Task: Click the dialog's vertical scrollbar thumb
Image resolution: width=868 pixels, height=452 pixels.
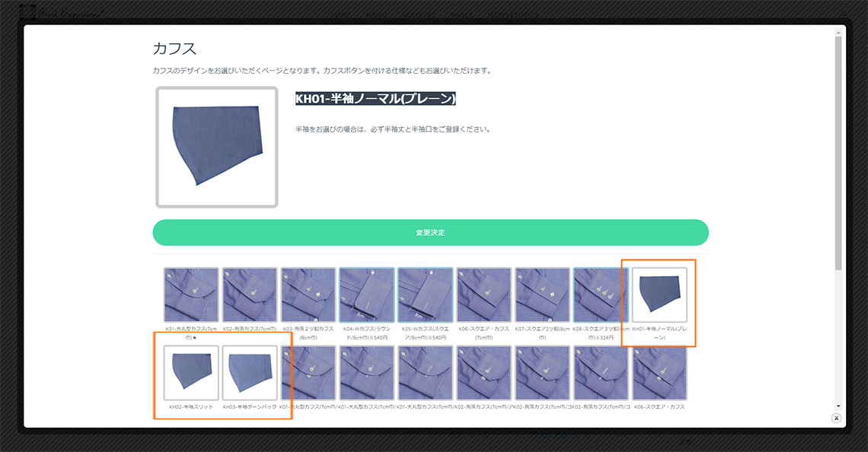Action: click(x=838, y=152)
